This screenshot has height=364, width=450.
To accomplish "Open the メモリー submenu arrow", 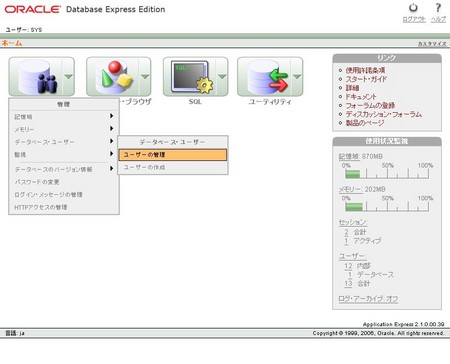I will pos(112,128).
